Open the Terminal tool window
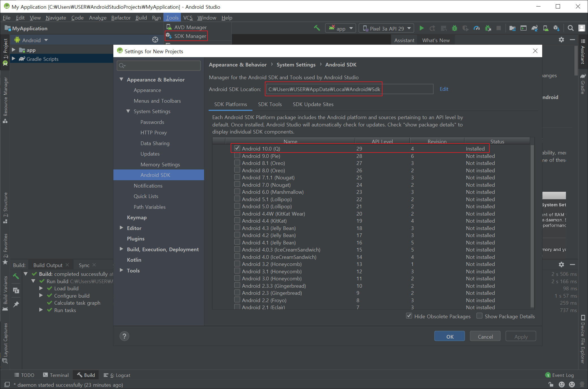 click(x=56, y=375)
